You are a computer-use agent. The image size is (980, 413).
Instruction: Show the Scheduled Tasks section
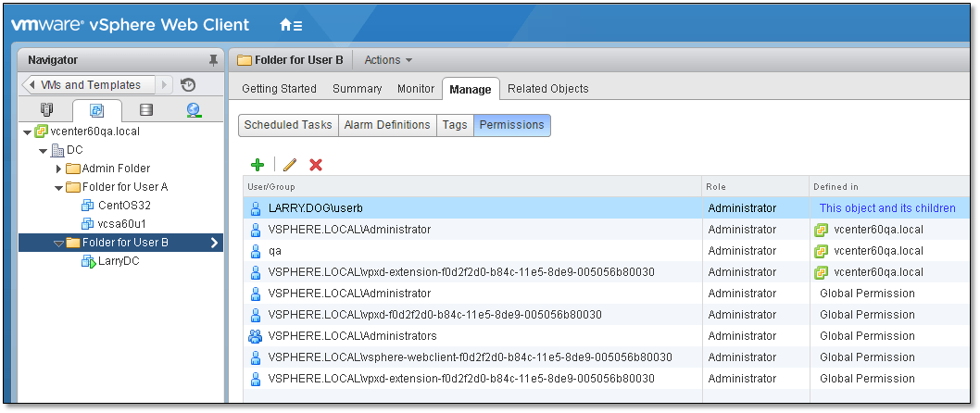click(288, 125)
